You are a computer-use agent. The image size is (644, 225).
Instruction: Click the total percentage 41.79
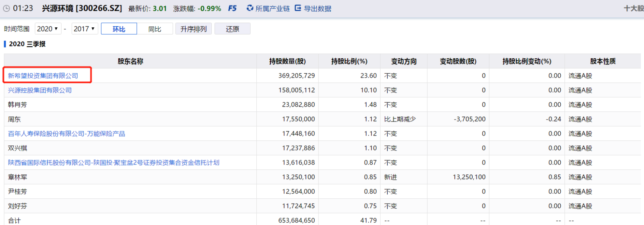pos(368,221)
